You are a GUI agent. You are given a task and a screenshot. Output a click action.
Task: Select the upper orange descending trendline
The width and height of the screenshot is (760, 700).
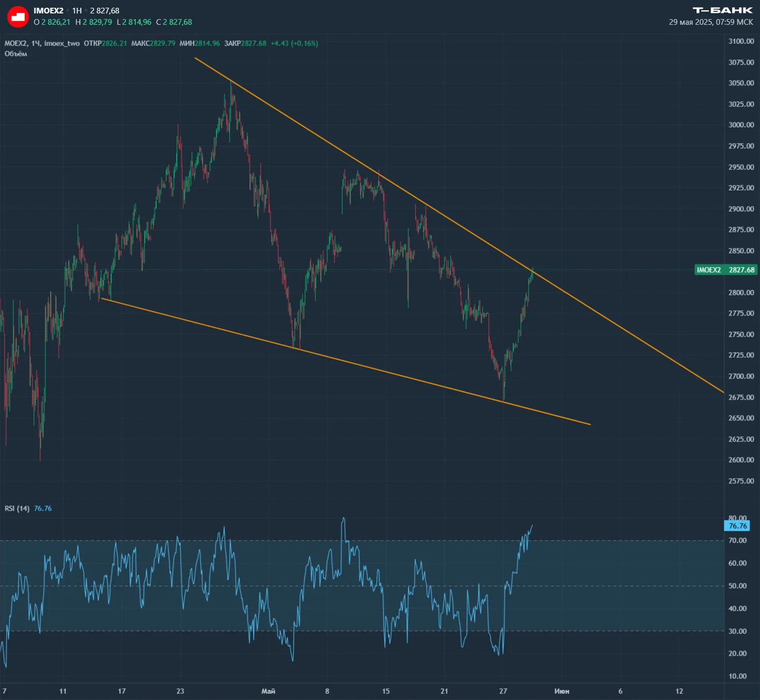[459, 225]
